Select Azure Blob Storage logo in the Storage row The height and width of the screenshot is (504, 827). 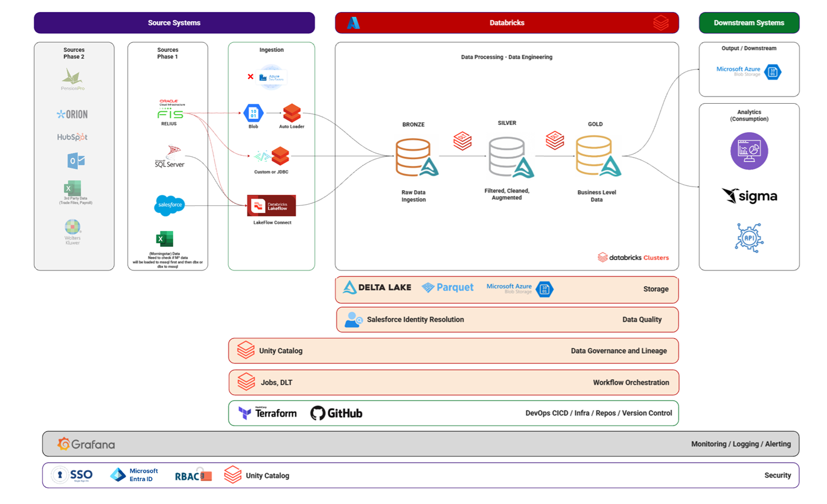point(520,289)
